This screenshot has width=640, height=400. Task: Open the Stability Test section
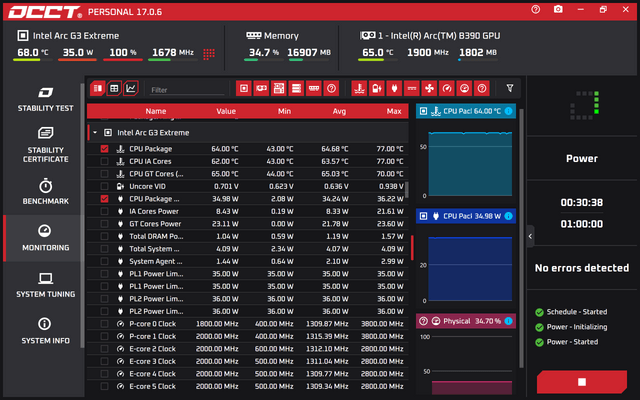tap(45, 99)
